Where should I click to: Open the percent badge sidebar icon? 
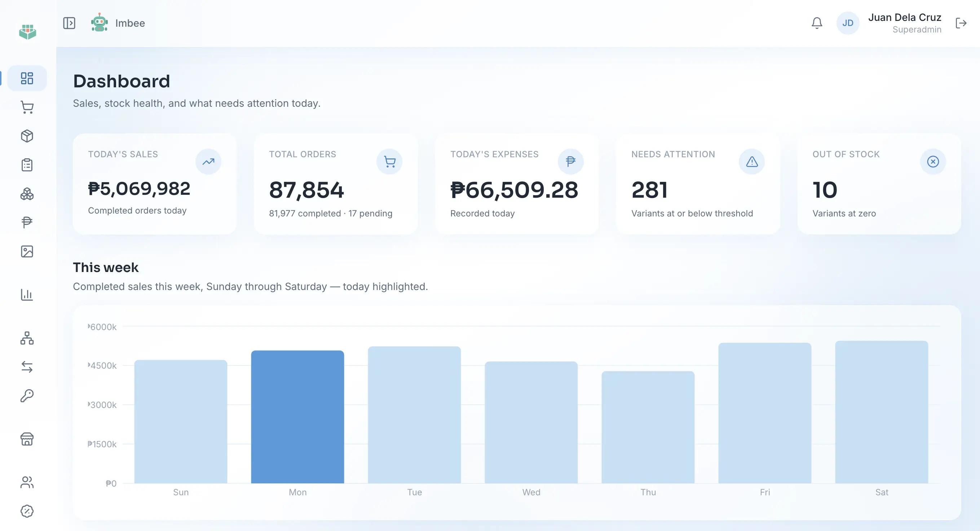[x=27, y=511]
